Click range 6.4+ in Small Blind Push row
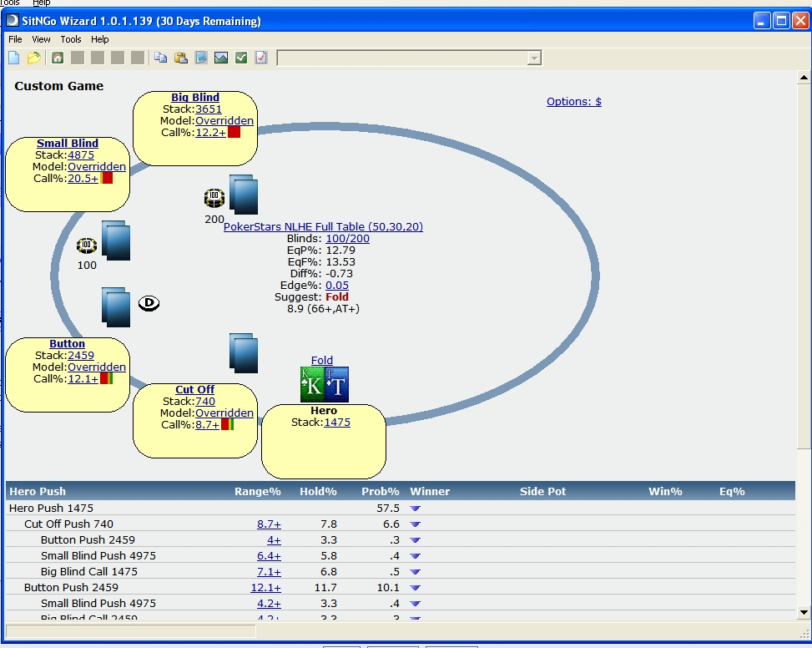This screenshot has width=812, height=648. coord(269,556)
